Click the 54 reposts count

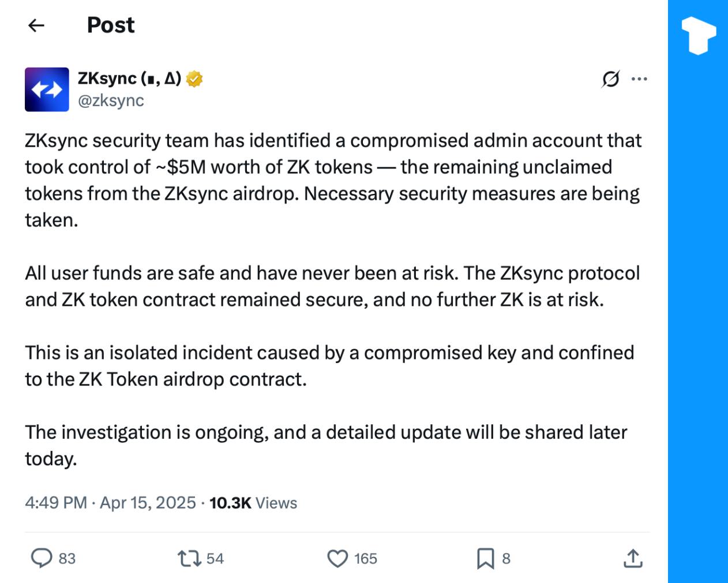pyautogui.click(x=215, y=559)
